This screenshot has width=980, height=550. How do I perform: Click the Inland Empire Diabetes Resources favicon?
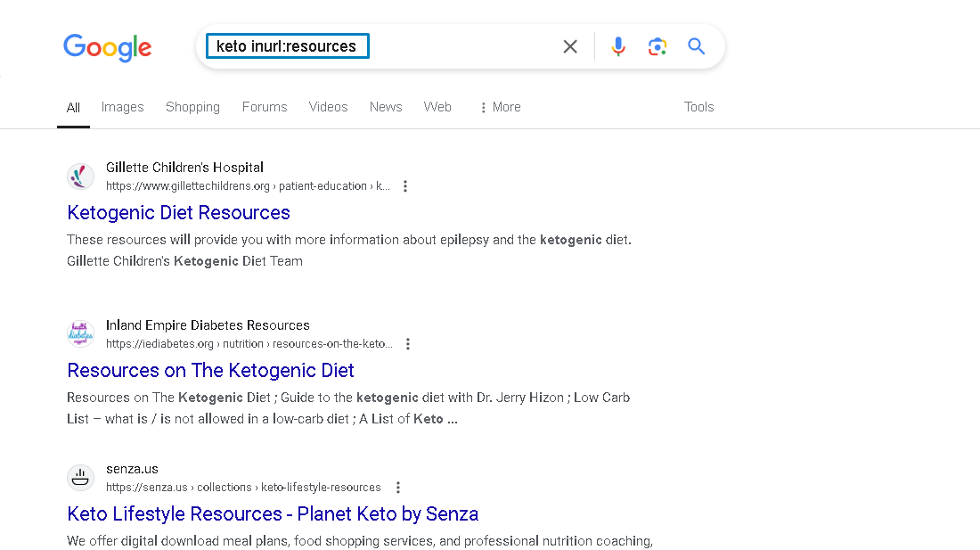80,333
